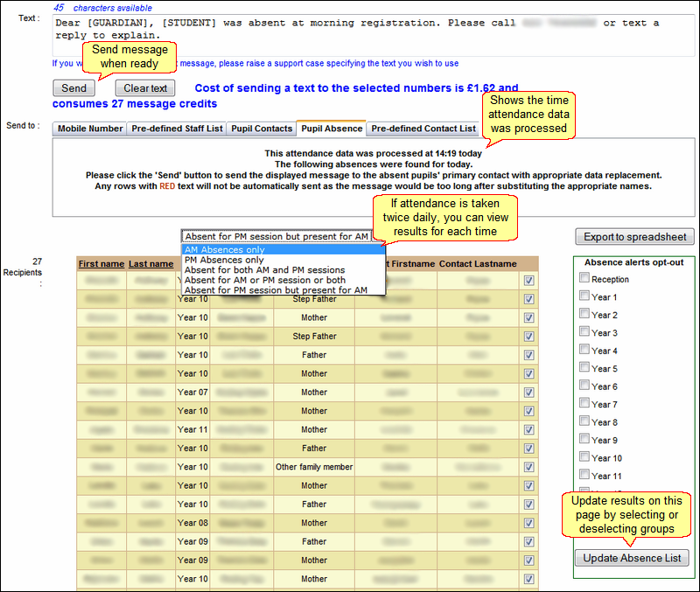Tick the Year 9 opt-out checkbox
The height and width of the screenshot is (592, 700).
[x=584, y=438]
